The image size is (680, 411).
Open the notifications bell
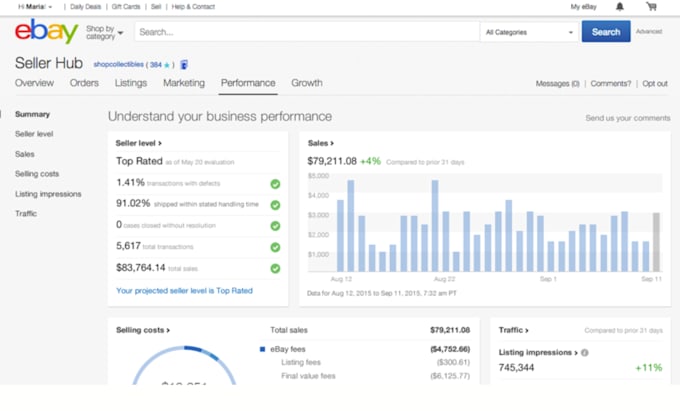[x=620, y=7]
